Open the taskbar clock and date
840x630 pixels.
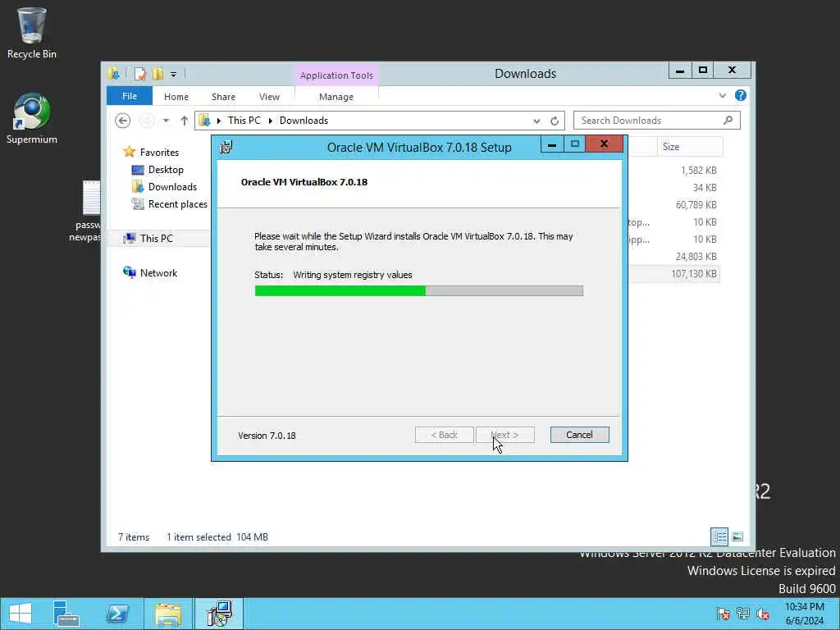click(x=804, y=614)
